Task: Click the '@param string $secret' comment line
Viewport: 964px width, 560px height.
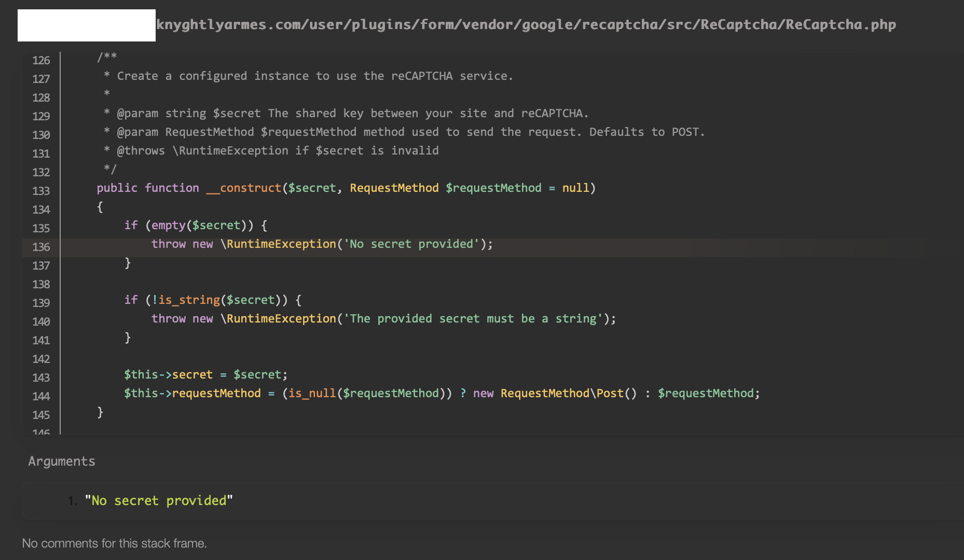Action: click(x=346, y=113)
